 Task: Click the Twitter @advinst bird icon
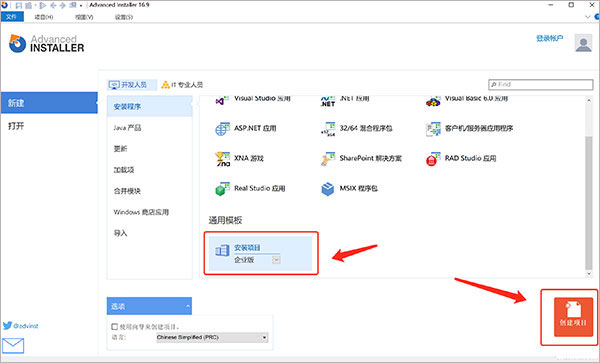click(x=7, y=326)
